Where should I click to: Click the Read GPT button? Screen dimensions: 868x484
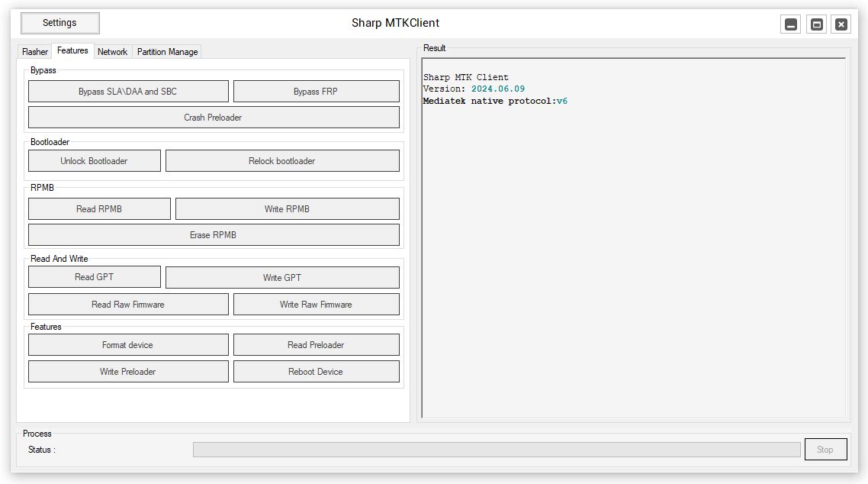[x=94, y=277]
